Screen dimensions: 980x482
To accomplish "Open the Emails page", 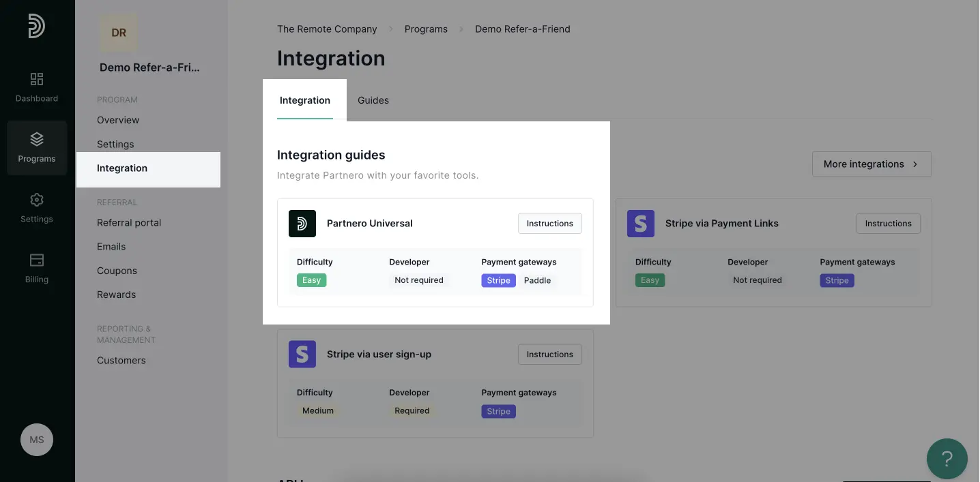I will coord(111,247).
